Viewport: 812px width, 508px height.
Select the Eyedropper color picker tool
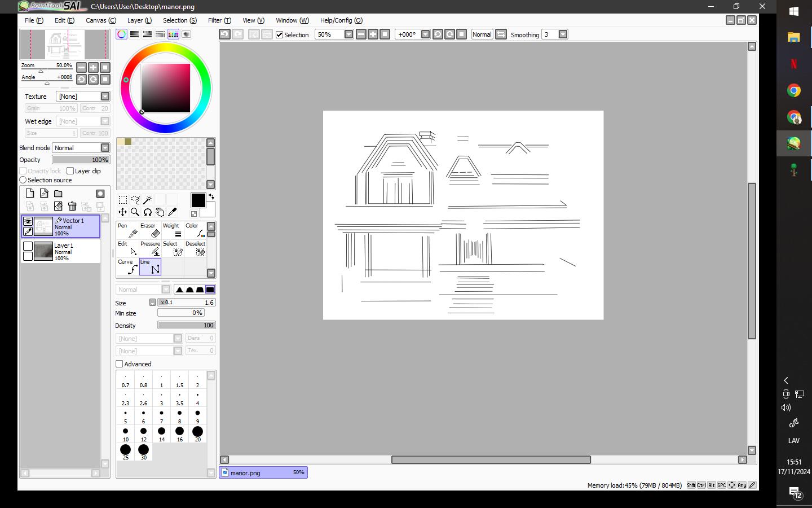coord(173,212)
